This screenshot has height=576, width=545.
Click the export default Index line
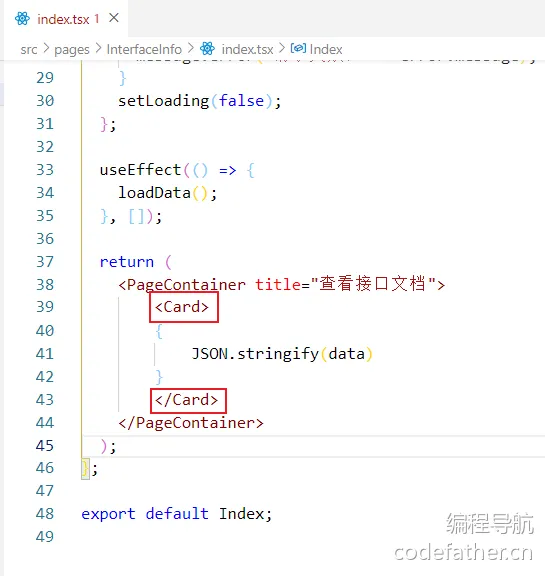click(177, 514)
